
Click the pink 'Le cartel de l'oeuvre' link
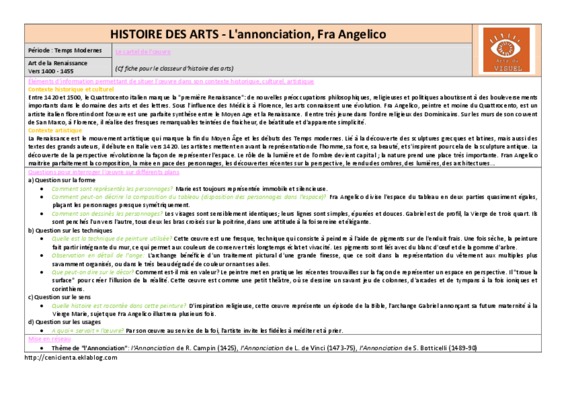coord(143,52)
